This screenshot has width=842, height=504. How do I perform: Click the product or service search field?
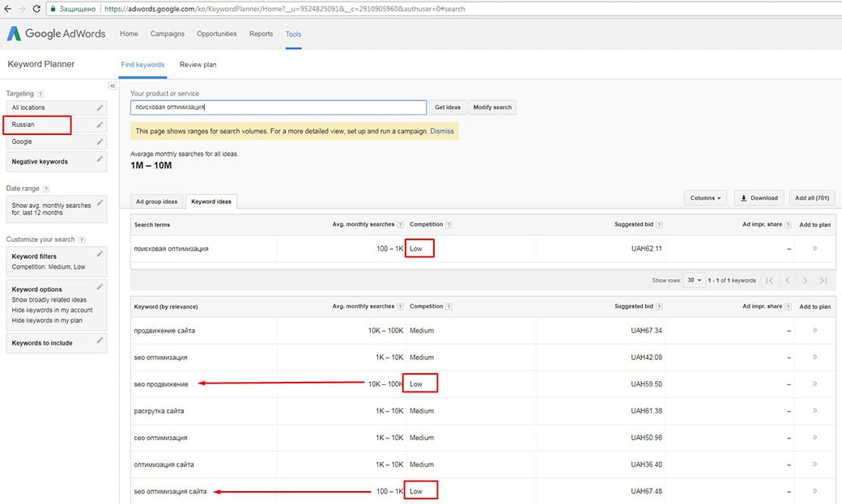[278, 108]
